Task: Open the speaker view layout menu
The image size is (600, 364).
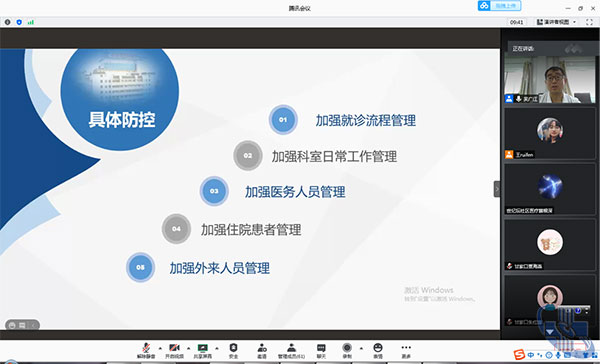Action: pyautogui.click(x=556, y=22)
